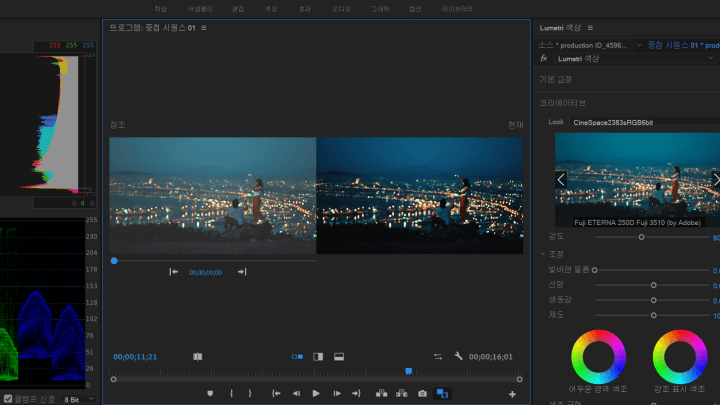Switch to 효과 workspace tab

[304, 9]
